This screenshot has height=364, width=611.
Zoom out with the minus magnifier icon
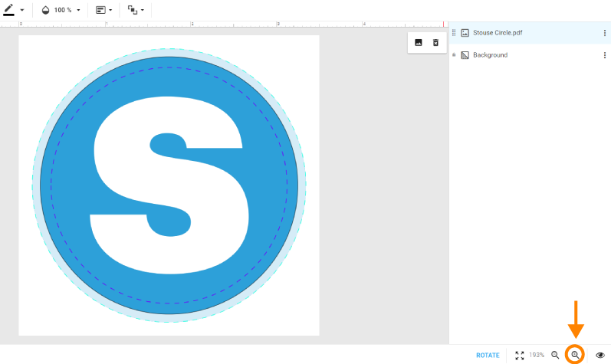555,355
